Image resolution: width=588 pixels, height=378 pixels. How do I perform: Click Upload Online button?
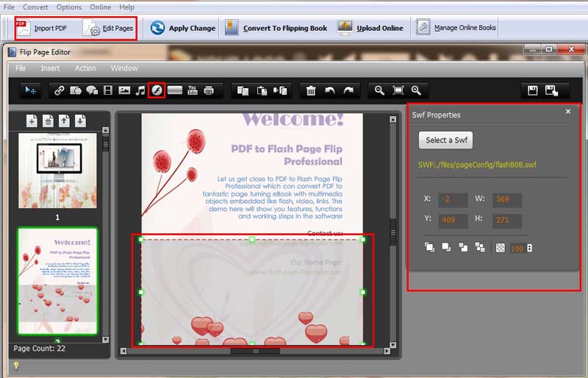point(370,28)
